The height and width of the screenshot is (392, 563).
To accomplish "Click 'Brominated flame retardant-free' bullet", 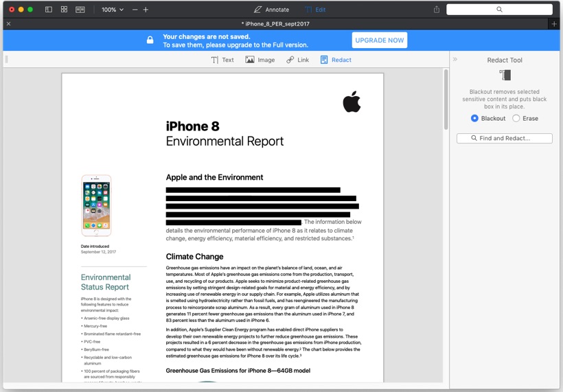I will coord(113,334).
